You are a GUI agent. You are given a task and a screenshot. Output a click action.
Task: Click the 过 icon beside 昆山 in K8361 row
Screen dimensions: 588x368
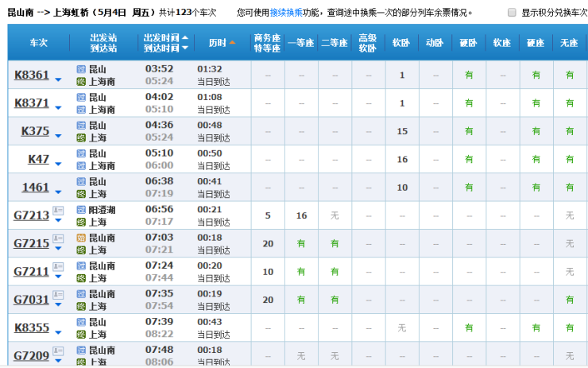(81, 69)
